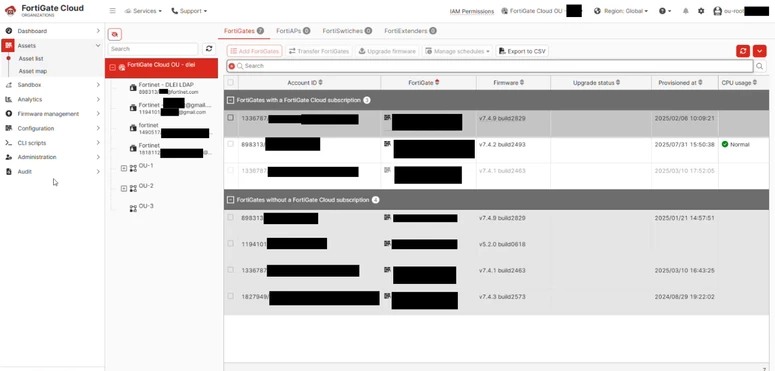Viewport: 775px width, 371px height.
Task: Click the FortiGate Cloud OU account selector
Action: pyautogui.click(x=541, y=11)
